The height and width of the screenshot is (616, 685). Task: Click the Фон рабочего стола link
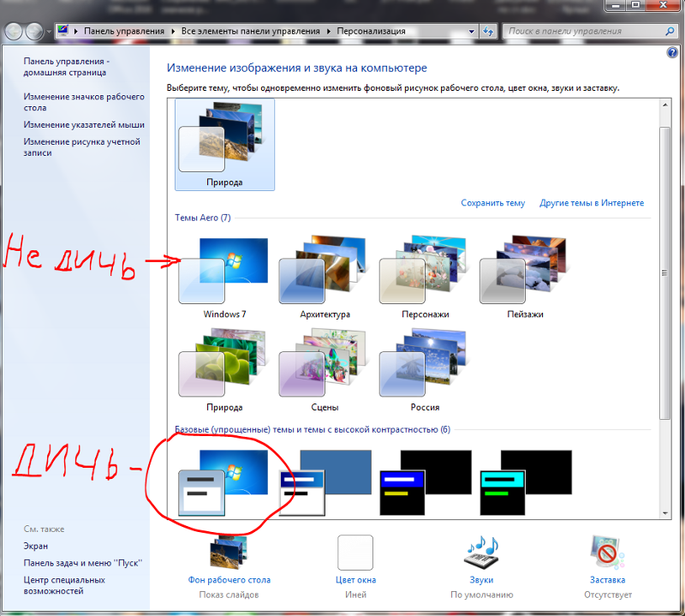(x=229, y=580)
